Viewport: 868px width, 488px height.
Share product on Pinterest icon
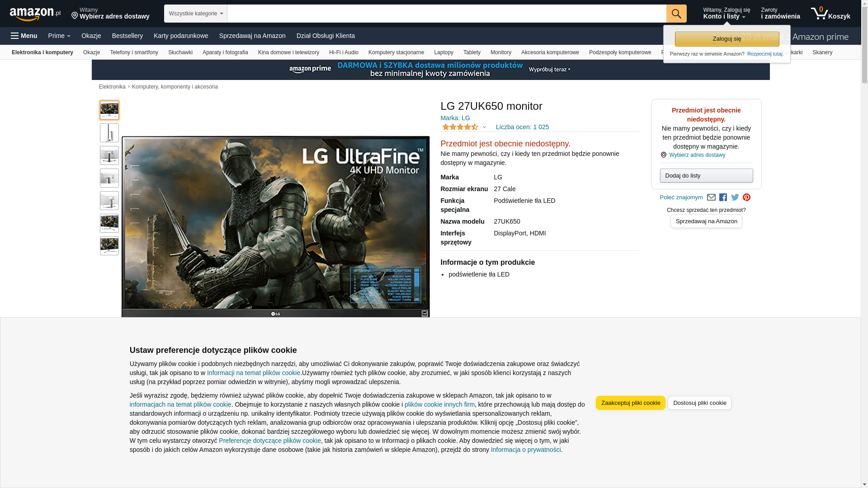[746, 197]
